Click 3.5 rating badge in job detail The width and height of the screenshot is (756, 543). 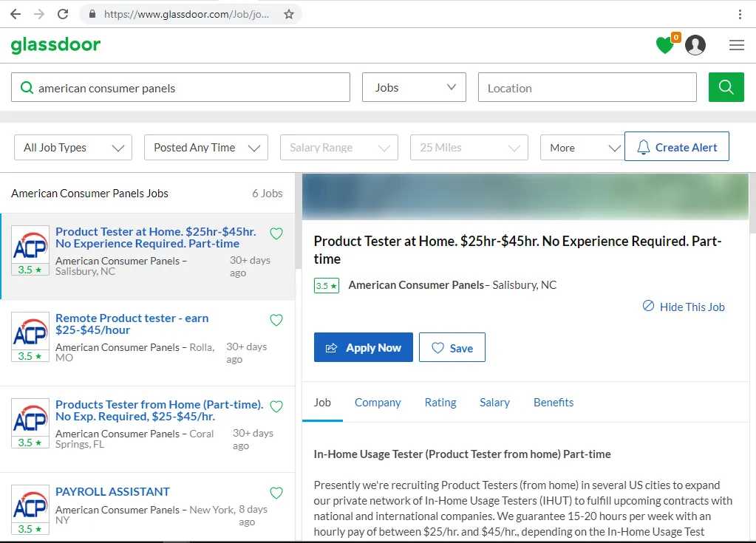pyautogui.click(x=327, y=286)
